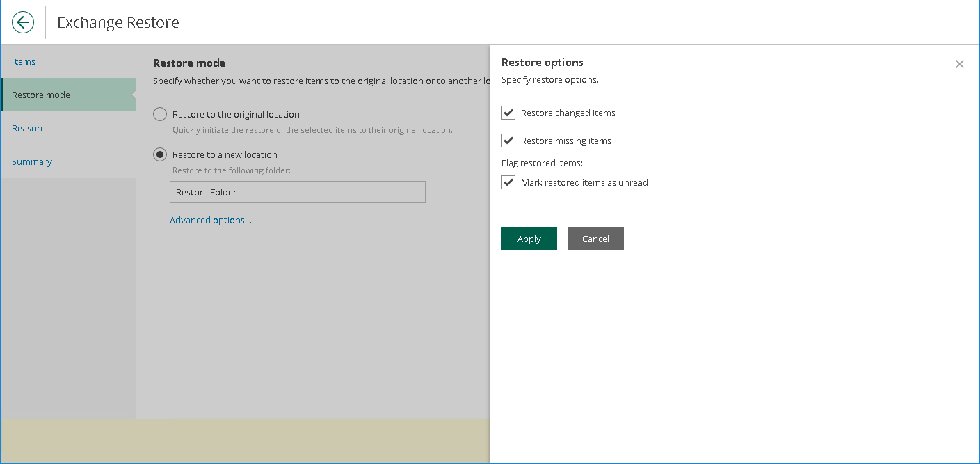Click the back arrow icon

pos(23,22)
